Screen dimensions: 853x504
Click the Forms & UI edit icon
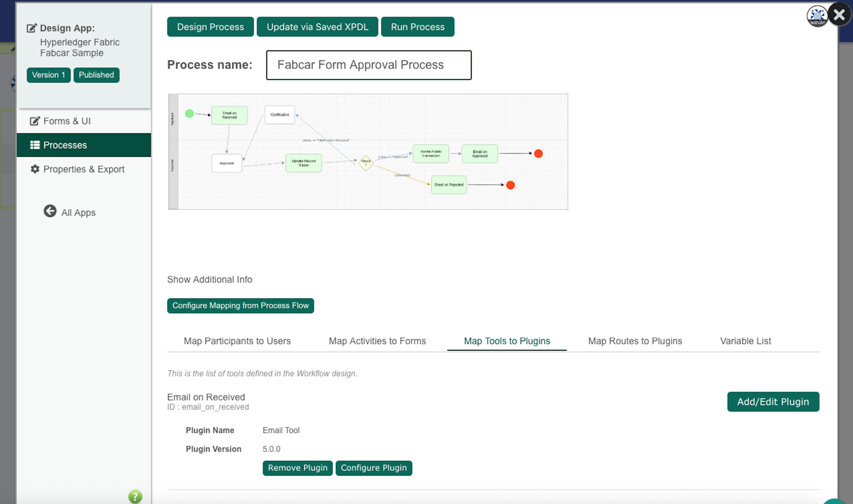click(35, 121)
